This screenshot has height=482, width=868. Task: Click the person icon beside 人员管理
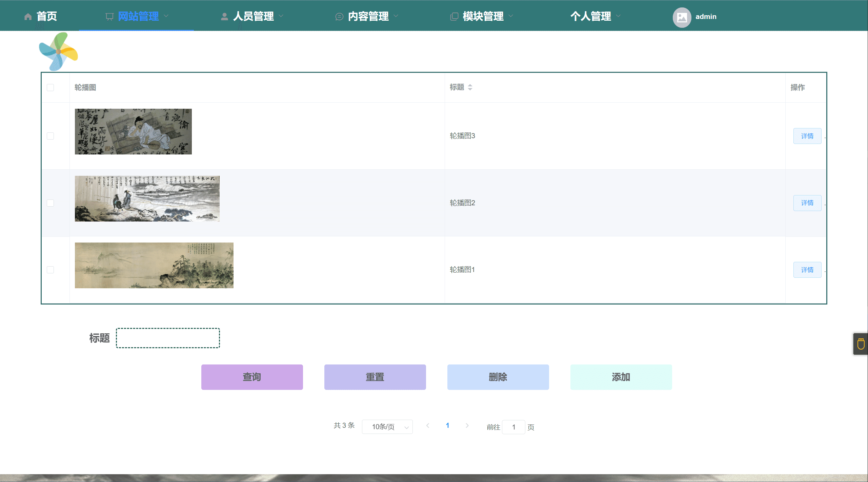pyautogui.click(x=224, y=17)
